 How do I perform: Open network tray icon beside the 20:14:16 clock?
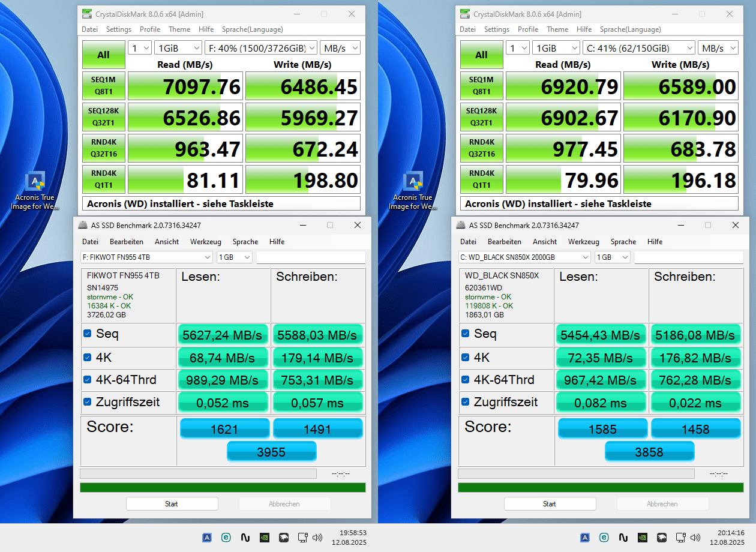(680, 538)
